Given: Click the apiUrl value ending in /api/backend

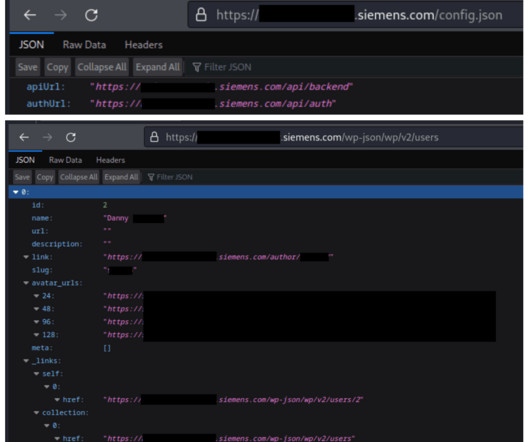Looking at the screenshot, I should click(x=221, y=87).
